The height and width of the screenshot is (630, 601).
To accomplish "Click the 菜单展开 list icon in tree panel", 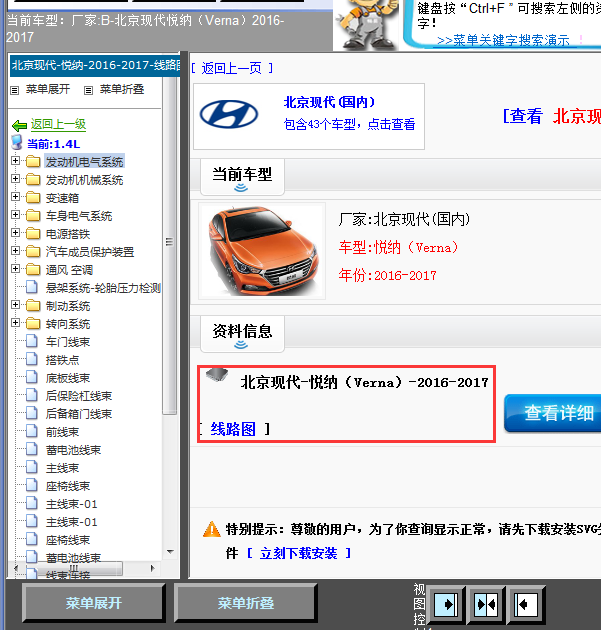I will (14, 90).
